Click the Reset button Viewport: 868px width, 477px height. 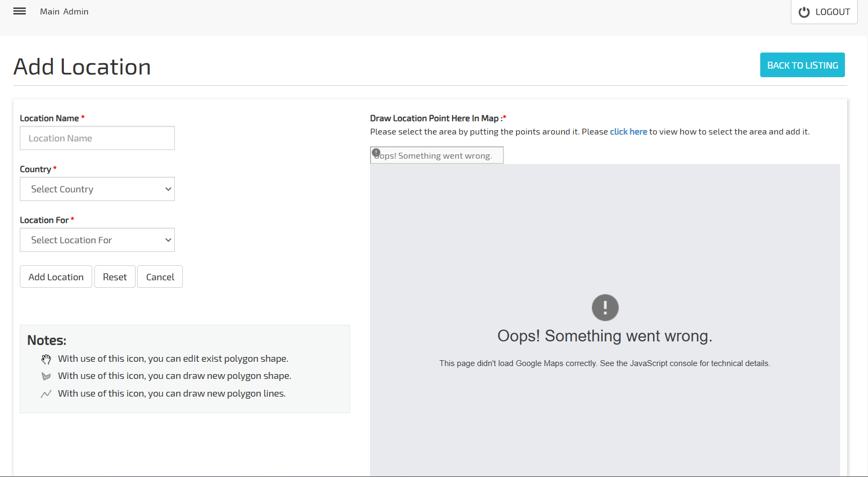[x=115, y=277]
